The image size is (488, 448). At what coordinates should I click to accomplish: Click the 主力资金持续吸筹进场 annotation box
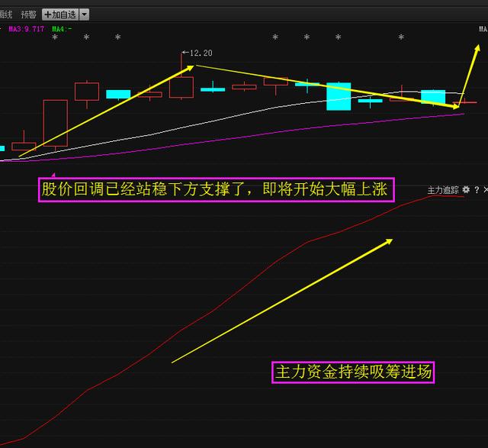(354, 373)
